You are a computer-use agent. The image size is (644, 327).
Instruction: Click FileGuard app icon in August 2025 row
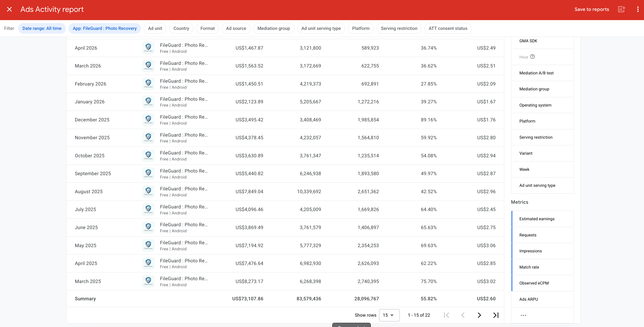point(148,192)
